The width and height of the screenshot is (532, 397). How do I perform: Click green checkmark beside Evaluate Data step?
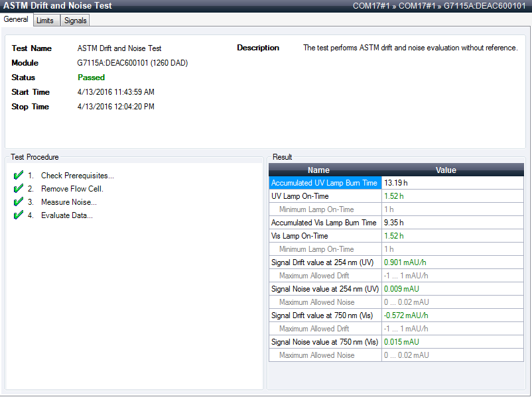tap(18, 215)
